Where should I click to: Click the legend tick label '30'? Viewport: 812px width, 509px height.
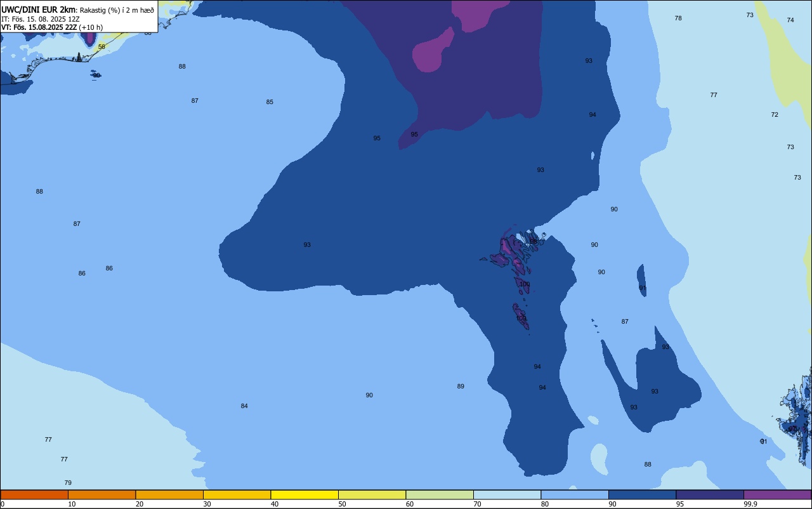[x=207, y=504]
